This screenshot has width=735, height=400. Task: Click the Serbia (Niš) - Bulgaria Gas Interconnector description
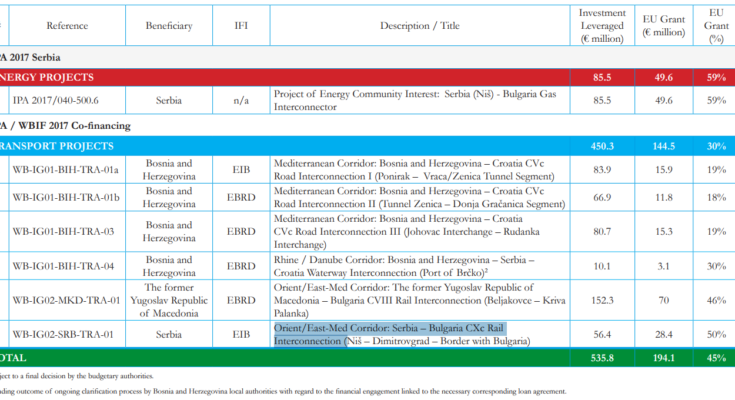415,100
